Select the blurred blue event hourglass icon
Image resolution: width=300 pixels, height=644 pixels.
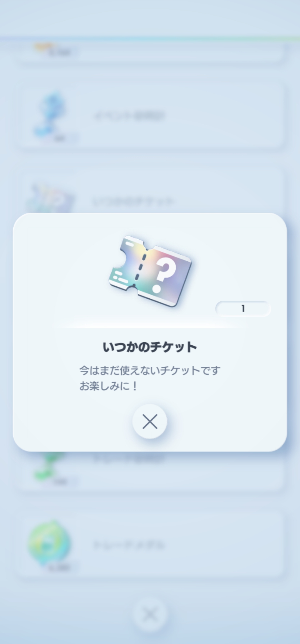[51, 115]
